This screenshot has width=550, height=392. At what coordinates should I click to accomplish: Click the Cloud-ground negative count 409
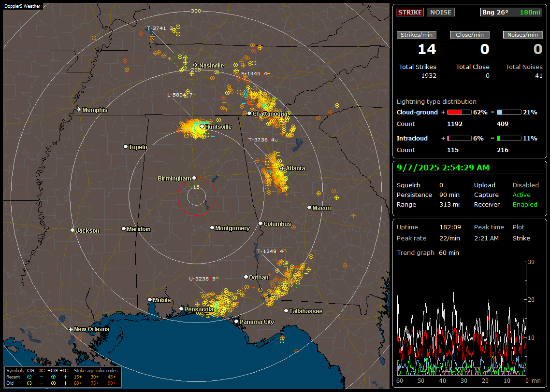pyautogui.click(x=502, y=124)
